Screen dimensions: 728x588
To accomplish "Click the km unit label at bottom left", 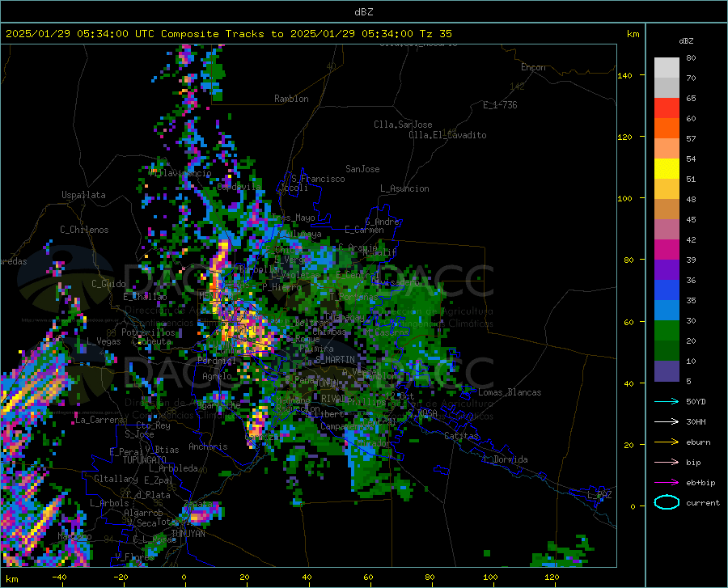I will pos(11,579).
